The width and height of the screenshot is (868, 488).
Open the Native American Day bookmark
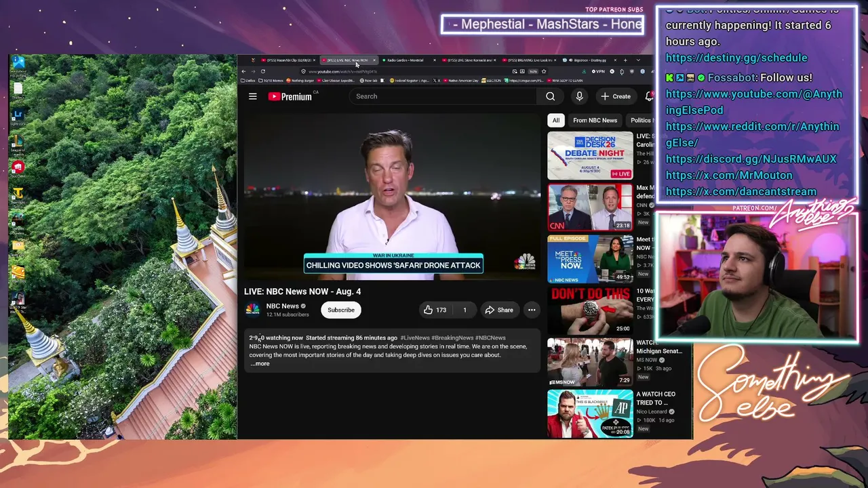click(461, 81)
